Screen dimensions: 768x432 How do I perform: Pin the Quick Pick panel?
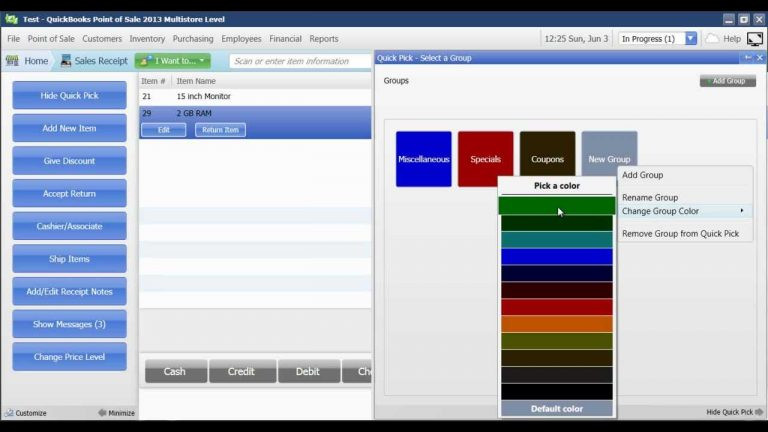[747, 58]
